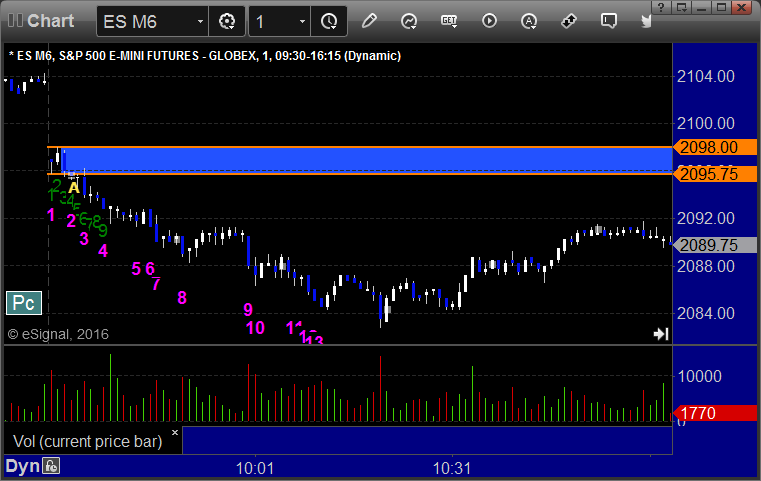Click the 10000 volume axis label
Viewport: 761px width, 481px height.
coord(699,376)
